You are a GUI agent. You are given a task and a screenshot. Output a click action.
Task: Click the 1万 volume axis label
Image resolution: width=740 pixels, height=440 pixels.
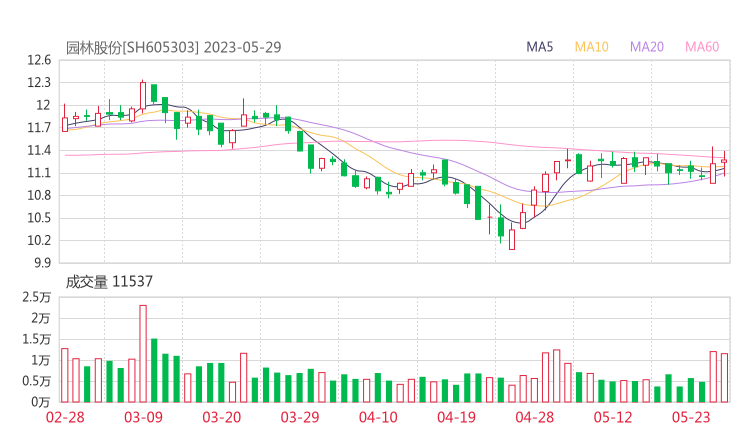point(41,361)
